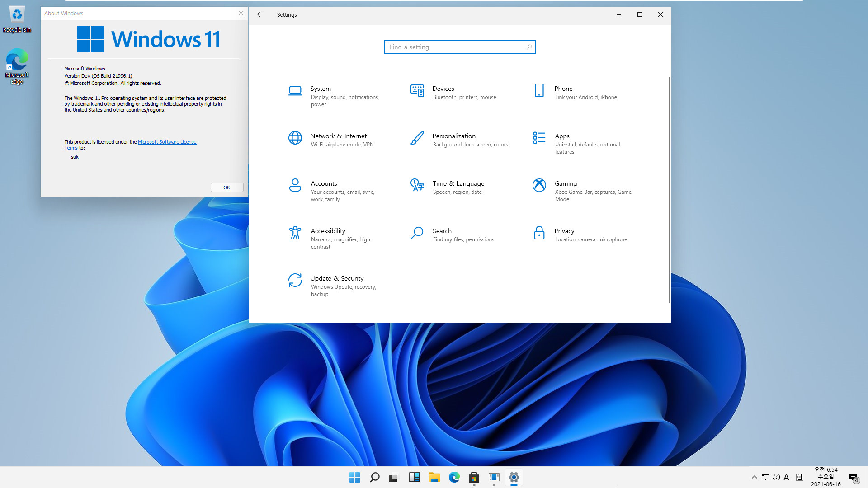Go back with Settings arrow

click(x=260, y=14)
